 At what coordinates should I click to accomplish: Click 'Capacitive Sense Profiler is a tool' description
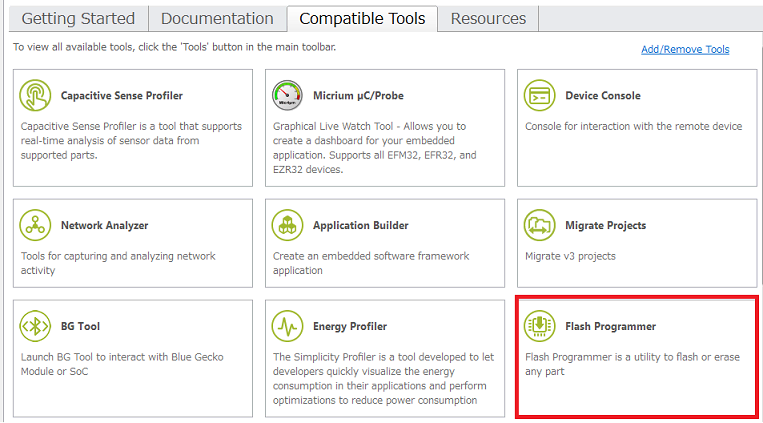tap(131, 140)
